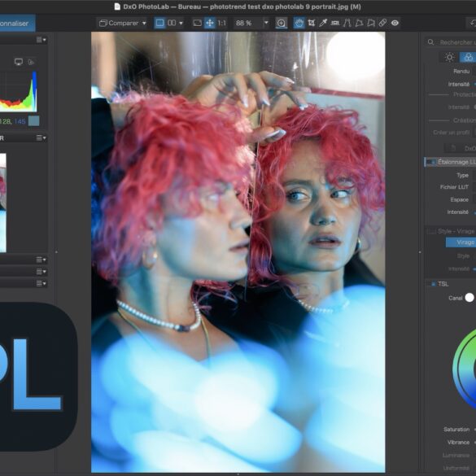Activate the Hand pan tool
Screen dimensions: 476x476
point(299,23)
